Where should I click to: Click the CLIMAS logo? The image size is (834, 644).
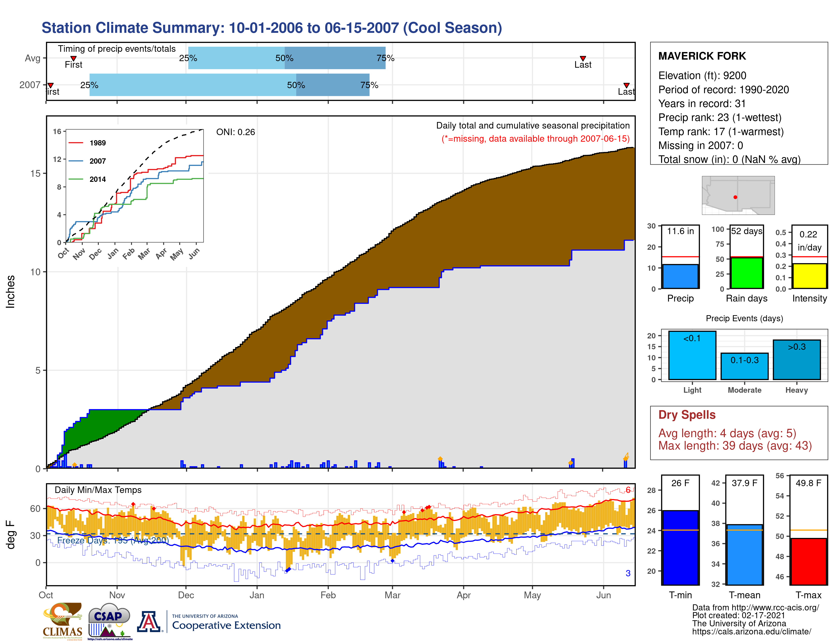(62, 621)
